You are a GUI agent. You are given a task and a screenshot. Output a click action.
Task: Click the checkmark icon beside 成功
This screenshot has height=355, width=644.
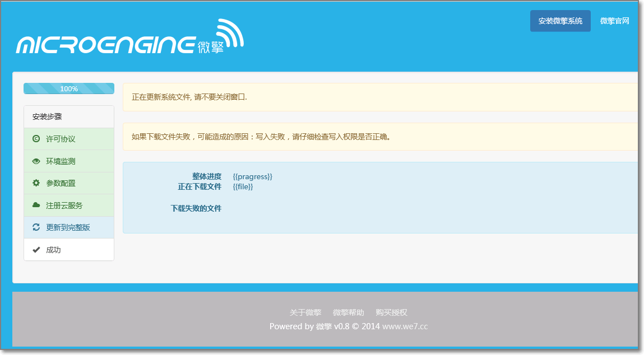pos(36,250)
